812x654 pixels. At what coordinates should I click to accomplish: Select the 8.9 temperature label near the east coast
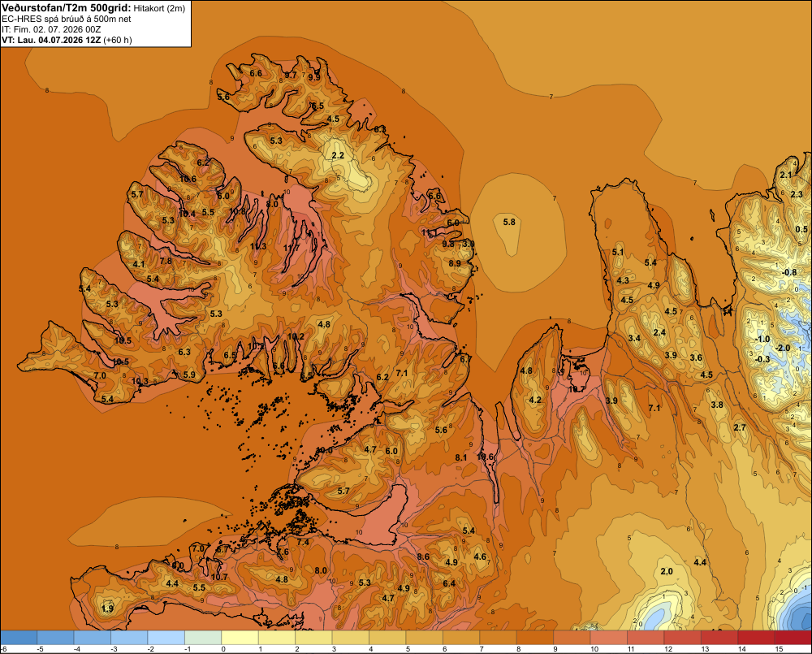point(455,263)
